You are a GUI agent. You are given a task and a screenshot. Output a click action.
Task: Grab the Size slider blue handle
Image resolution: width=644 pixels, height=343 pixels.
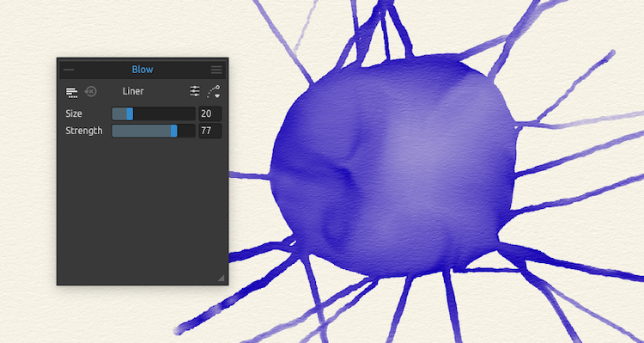[x=130, y=113]
